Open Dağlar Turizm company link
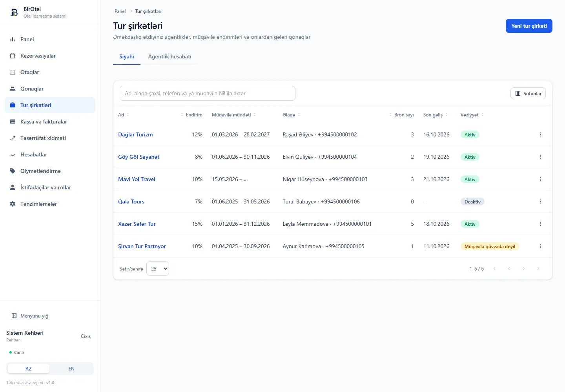The width and height of the screenshot is (565, 392). tap(135, 134)
